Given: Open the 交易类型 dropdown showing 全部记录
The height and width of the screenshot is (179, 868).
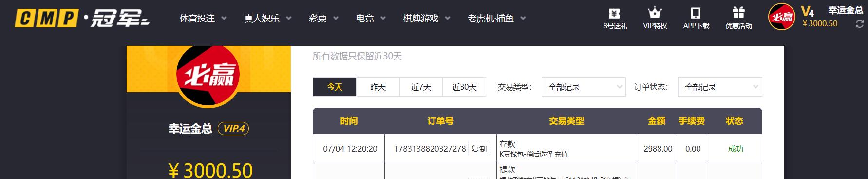Looking at the screenshot, I should [x=584, y=87].
